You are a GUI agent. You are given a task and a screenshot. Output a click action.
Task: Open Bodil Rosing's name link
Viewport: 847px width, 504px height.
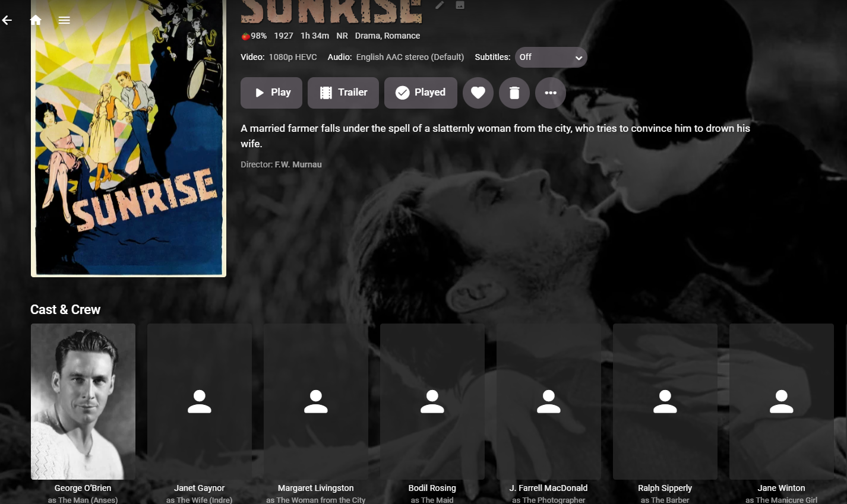click(x=432, y=488)
